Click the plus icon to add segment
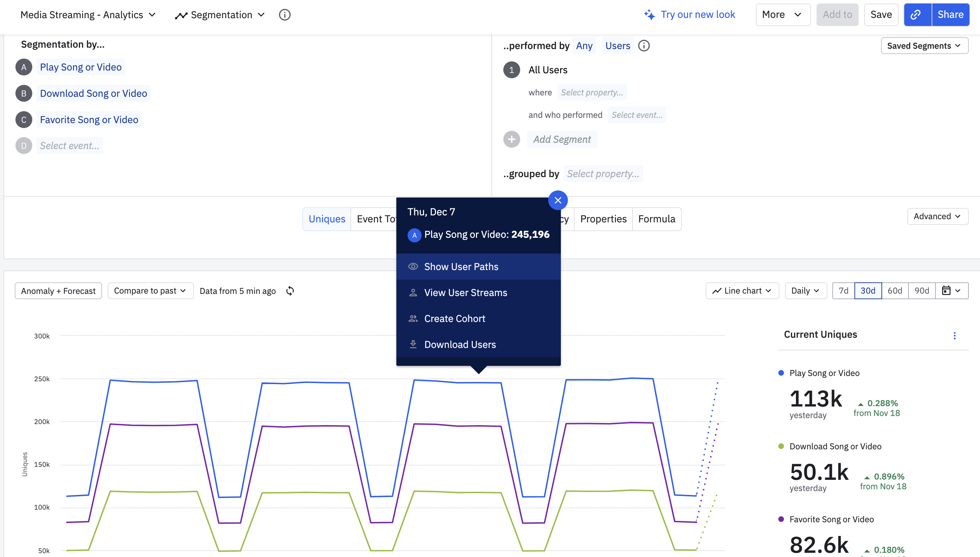Image resolution: width=980 pixels, height=557 pixels. [511, 139]
